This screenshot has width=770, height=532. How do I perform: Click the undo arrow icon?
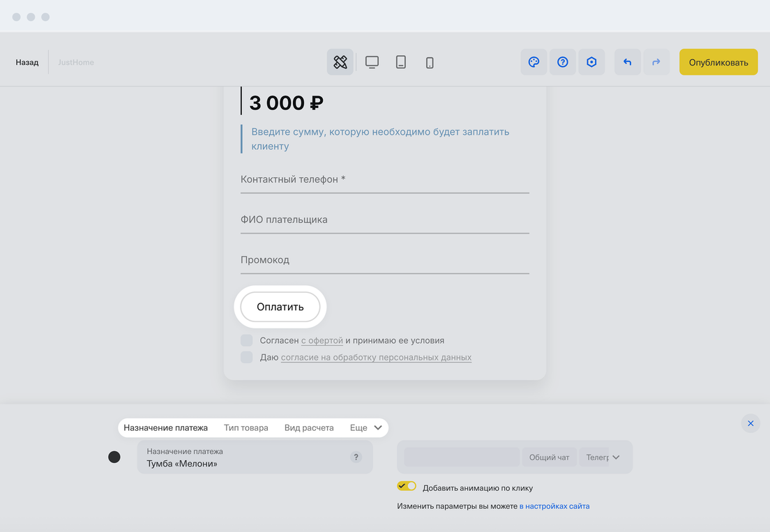[627, 62]
